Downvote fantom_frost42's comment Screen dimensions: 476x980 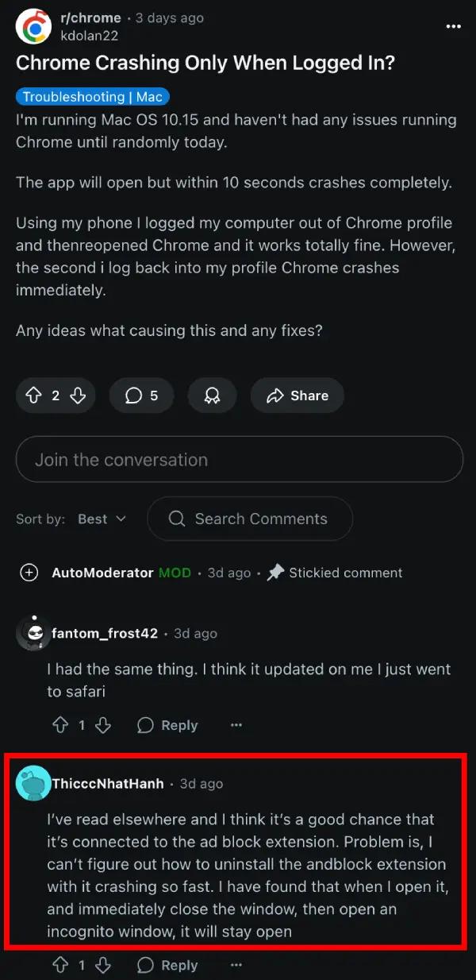(103, 725)
